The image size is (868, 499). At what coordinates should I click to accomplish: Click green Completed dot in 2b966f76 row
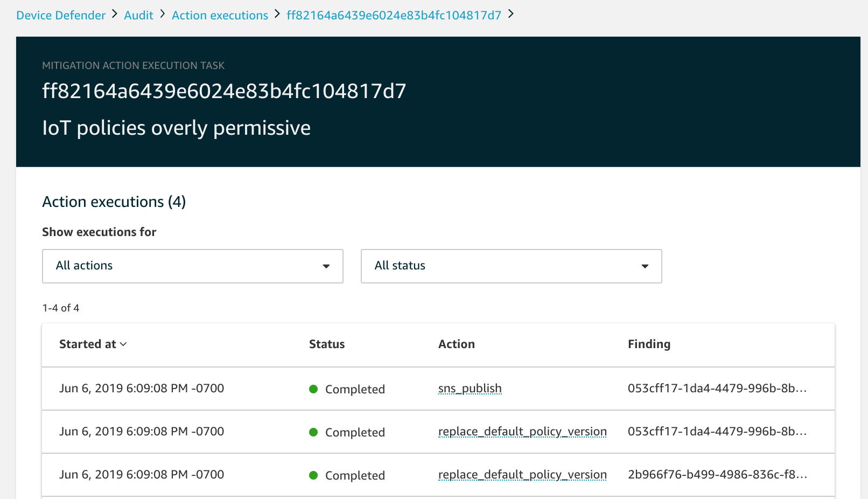pos(313,475)
